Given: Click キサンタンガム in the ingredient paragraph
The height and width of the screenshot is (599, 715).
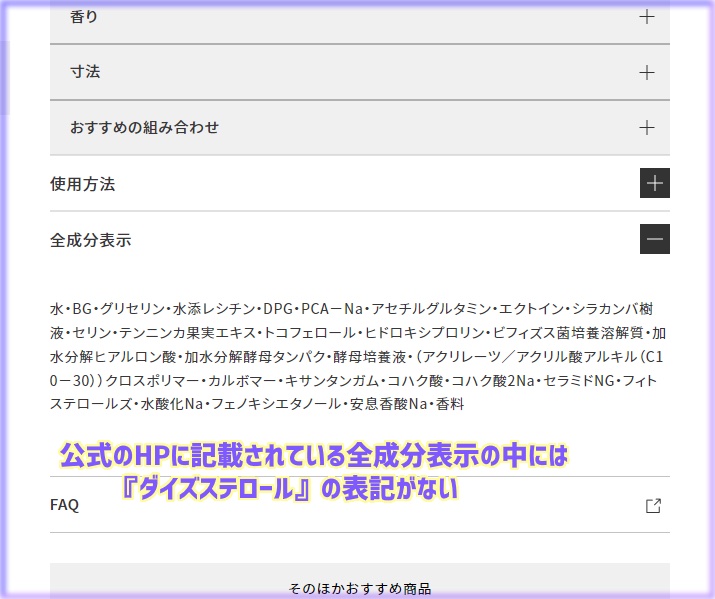Looking at the screenshot, I should (332, 381).
